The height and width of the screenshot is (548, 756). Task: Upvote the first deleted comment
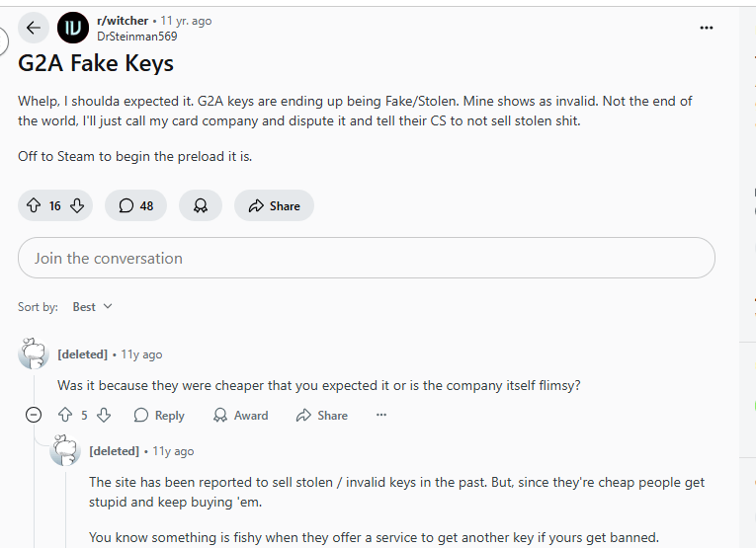[x=65, y=416]
